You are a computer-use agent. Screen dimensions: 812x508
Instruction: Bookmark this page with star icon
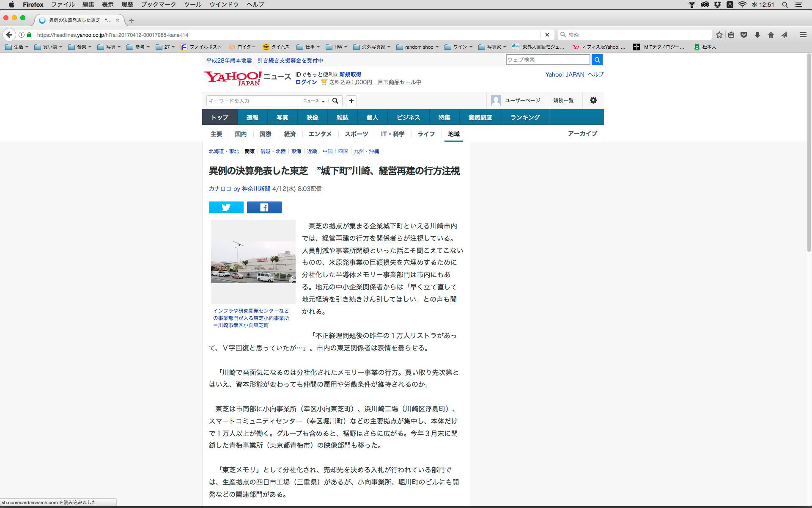[x=719, y=35]
